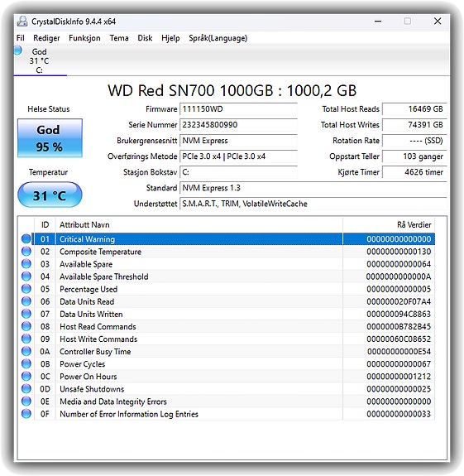Click raw value 00000060C08652
Viewport: 464px width, 476px height.
[x=399, y=339]
